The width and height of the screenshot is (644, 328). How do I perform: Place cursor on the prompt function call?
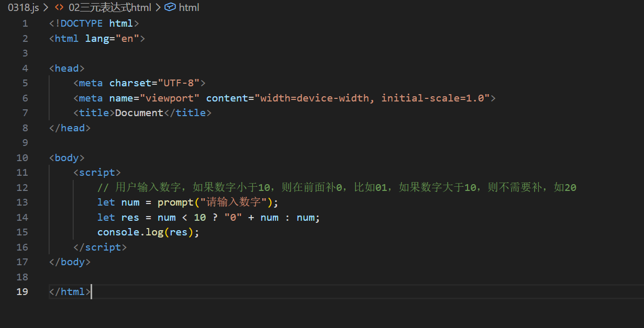point(175,202)
